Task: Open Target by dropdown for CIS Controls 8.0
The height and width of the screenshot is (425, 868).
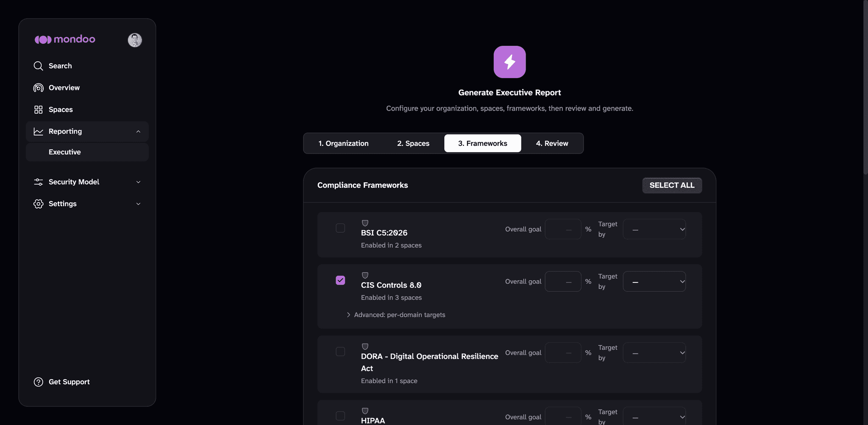Action: coord(654,282)
